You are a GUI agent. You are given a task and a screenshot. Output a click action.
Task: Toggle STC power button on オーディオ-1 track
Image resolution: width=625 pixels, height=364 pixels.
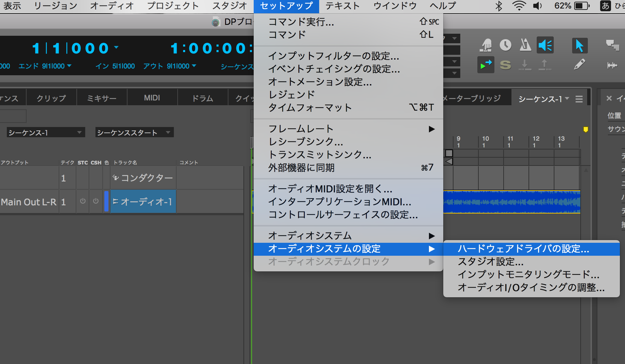pyautogui.click(x=83, y=201)
